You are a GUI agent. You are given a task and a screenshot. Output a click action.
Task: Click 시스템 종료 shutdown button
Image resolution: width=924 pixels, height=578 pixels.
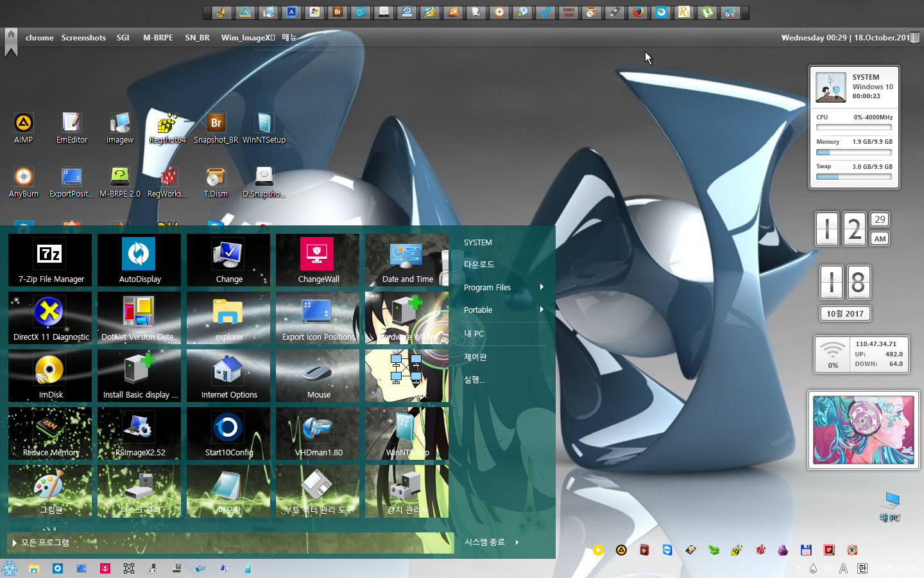click(x=484, y=542)
